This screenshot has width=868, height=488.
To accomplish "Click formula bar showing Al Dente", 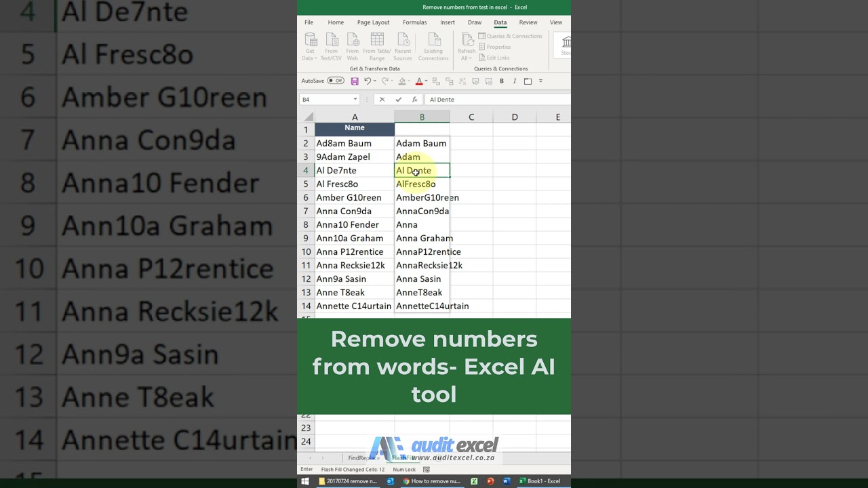I will click(498, 100).
